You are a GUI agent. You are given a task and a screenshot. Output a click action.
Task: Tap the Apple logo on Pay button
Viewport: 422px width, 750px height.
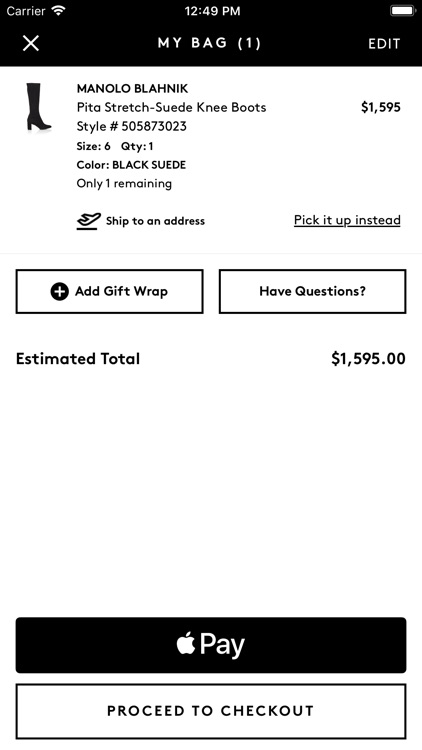pos(186,644)
